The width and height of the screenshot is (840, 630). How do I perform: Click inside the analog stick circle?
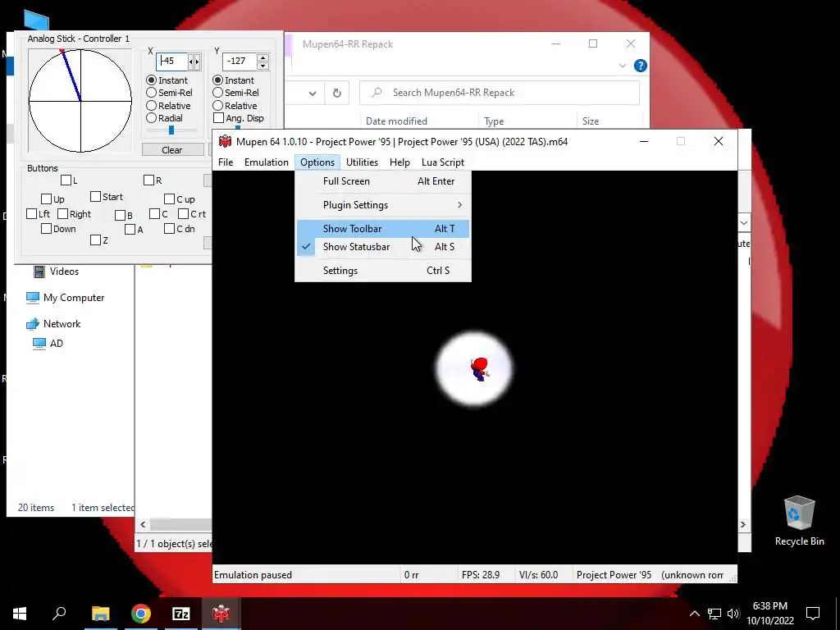click(x=80, y=101)
